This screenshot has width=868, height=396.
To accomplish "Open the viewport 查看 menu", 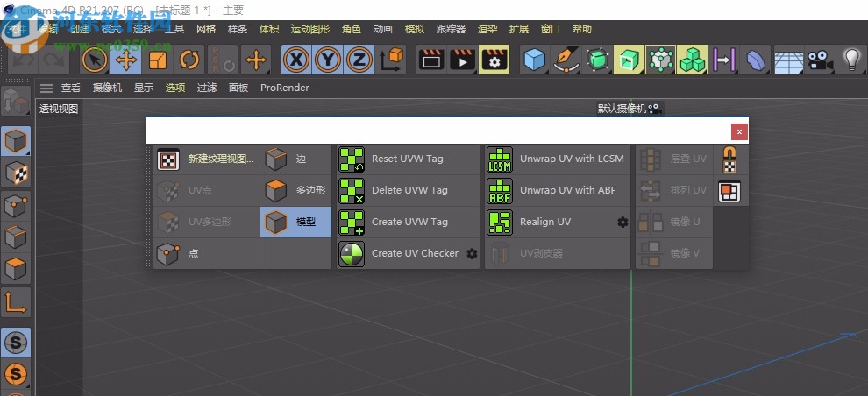I will (x=71, y=88).
